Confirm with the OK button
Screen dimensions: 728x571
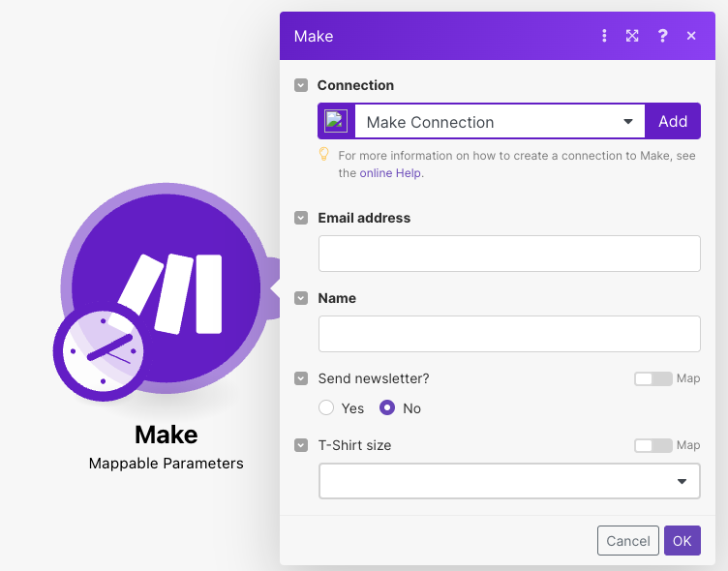point(682,540)
